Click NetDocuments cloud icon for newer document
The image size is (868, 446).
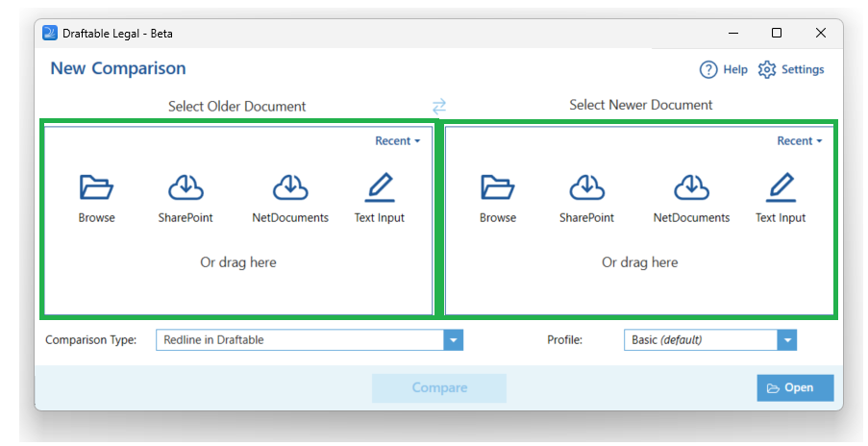click(x=691, y=187)
